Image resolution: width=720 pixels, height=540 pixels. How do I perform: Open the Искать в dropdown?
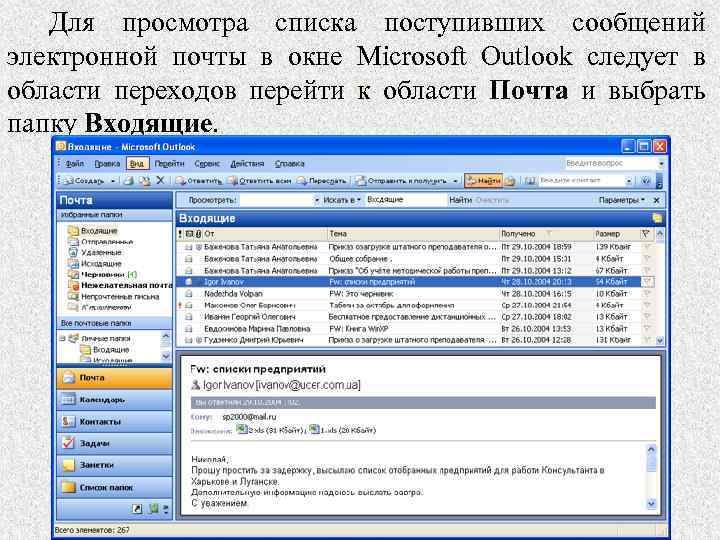click(x=341, y=200)
